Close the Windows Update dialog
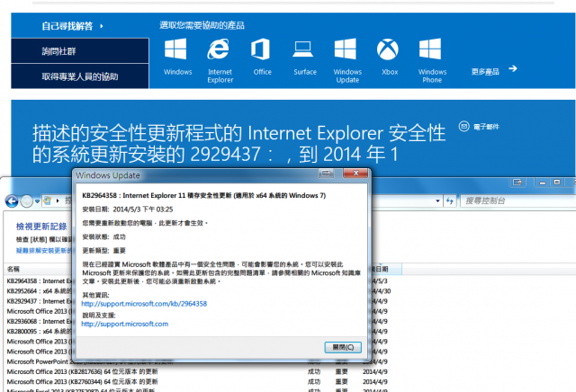 pyautogui.click(x=355, y=173)
